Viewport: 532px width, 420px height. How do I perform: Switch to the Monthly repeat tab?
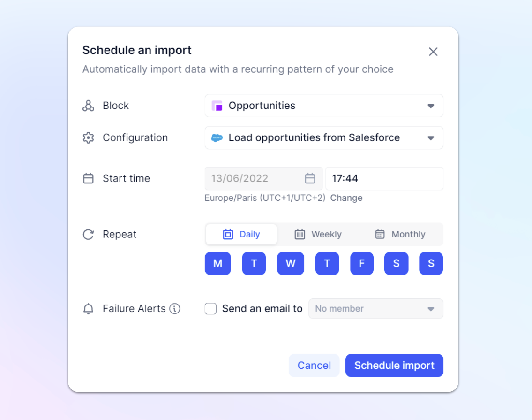(400, 234)
